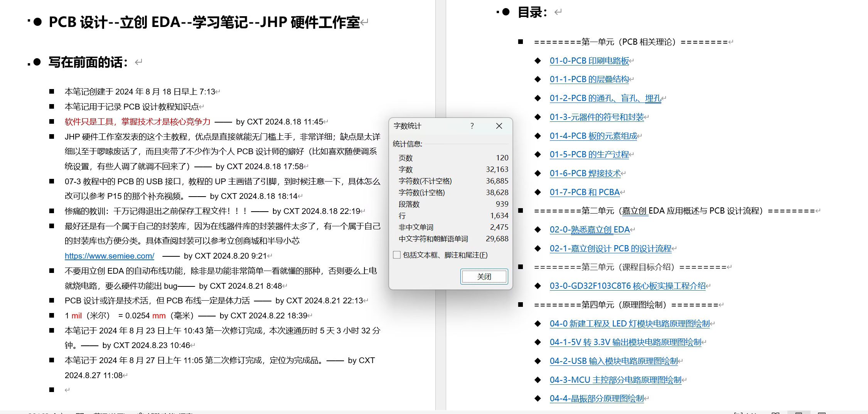Open the https://www.semiee.com/ link

pos(110,256)
